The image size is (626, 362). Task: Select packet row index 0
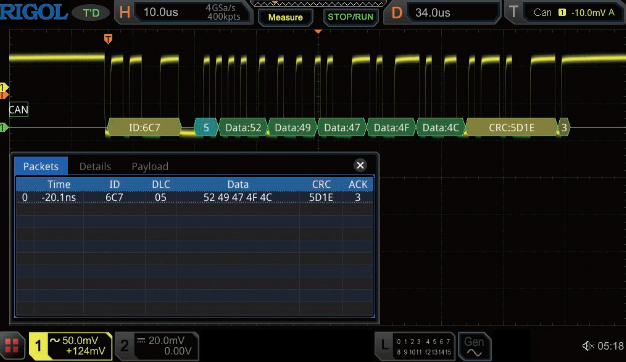click(25, 197)
